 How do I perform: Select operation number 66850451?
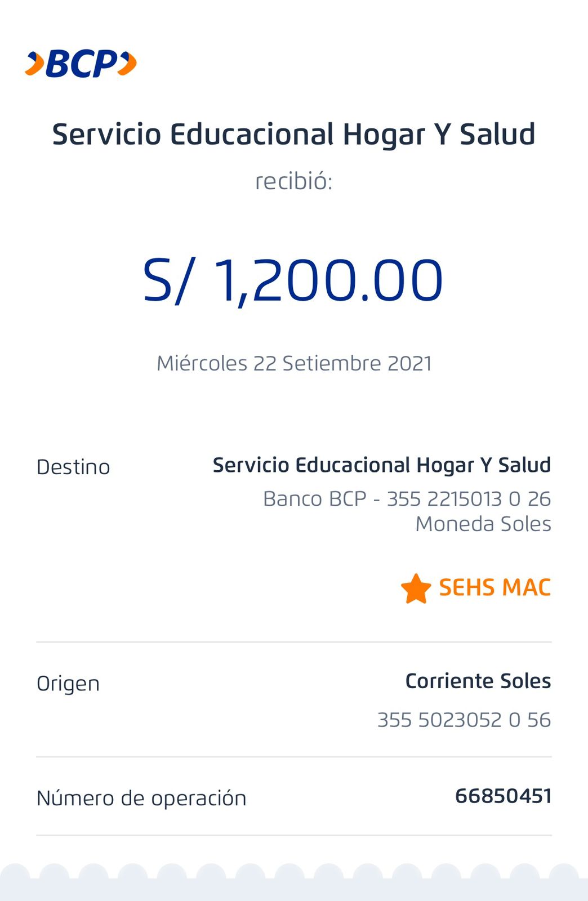pyautogui.click(x=502, y=796)
